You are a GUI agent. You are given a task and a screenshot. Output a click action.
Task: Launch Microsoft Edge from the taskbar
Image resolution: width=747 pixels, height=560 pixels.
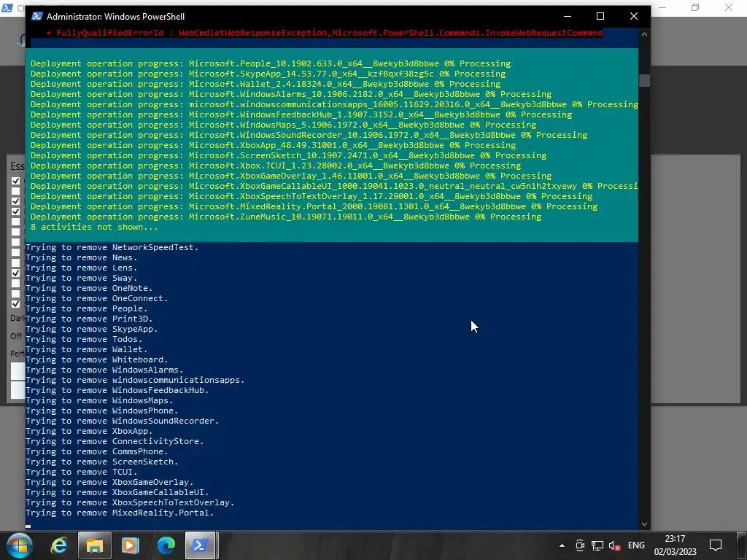(x=166, y=545)
